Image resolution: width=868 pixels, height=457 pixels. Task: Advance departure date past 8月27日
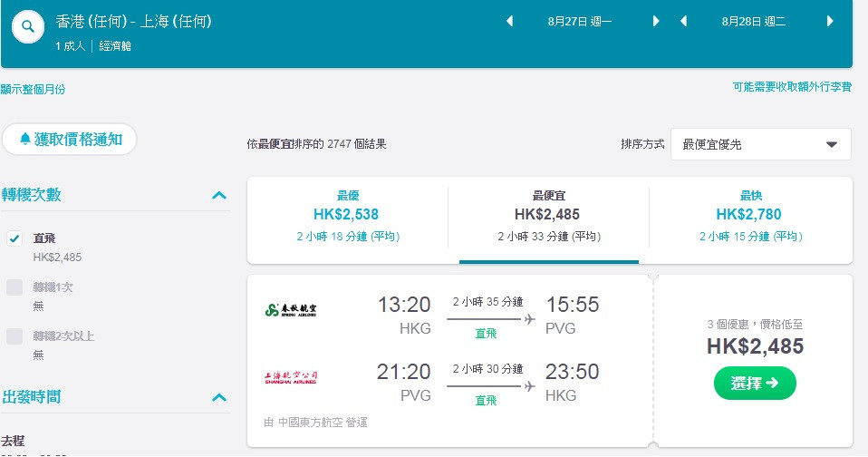click(656, 21)
